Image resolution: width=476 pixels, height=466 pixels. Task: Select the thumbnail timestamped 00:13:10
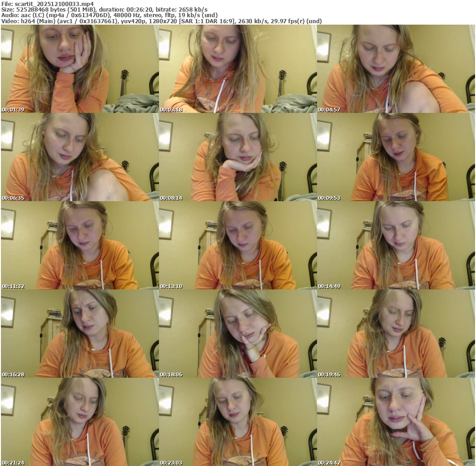tap(238, 245)
